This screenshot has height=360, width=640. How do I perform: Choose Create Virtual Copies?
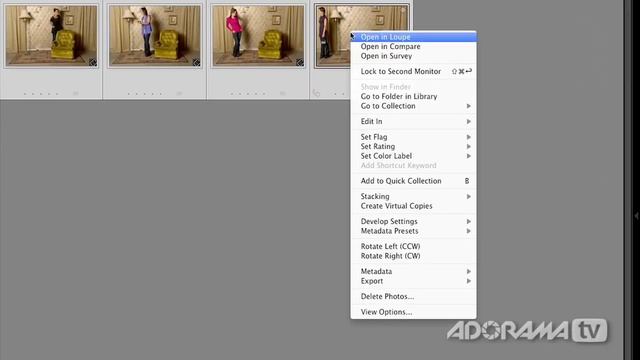pyautogui.click(x=413, y=206)
